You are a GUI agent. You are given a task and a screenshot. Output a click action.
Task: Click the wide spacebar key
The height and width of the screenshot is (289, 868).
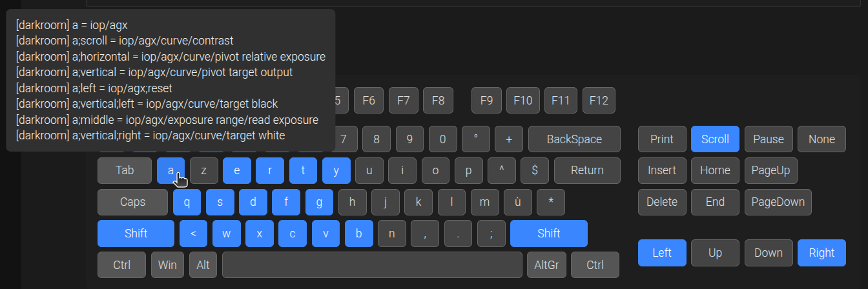coord(372,265)
